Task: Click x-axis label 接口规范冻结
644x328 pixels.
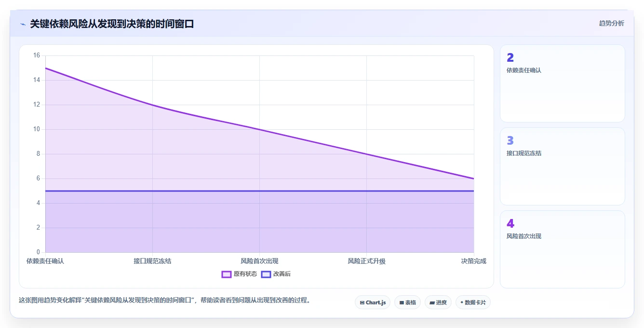Action: (152, 261)
